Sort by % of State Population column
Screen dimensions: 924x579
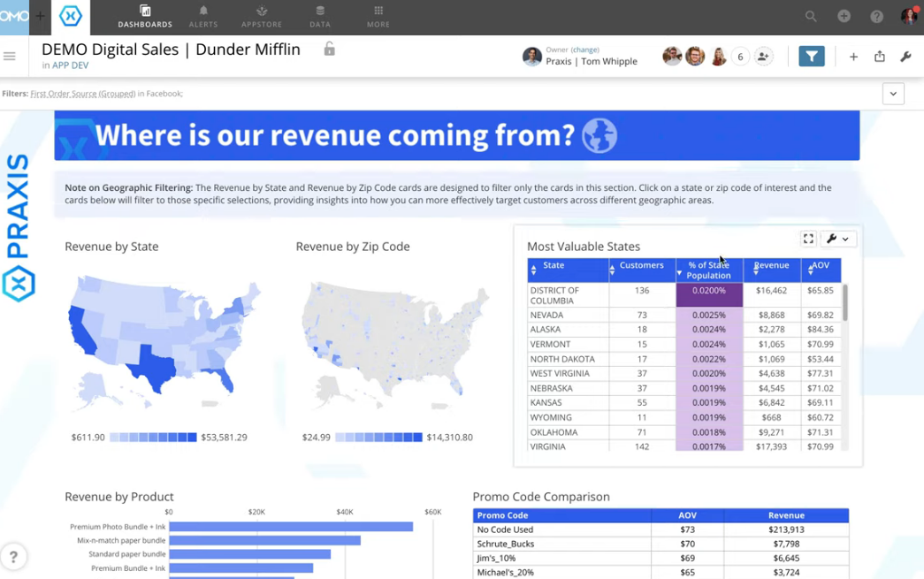[x=709, y=270]
